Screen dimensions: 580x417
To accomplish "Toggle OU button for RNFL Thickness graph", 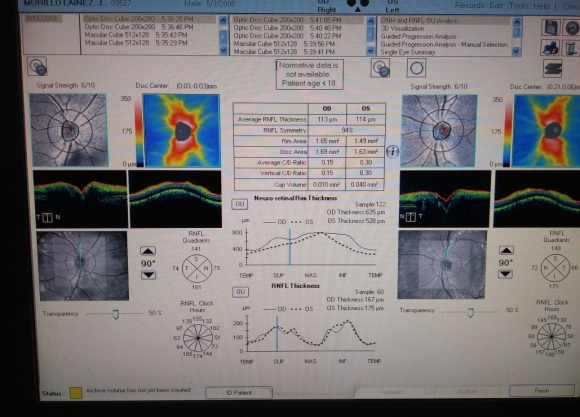I will (x=240, y=292).
